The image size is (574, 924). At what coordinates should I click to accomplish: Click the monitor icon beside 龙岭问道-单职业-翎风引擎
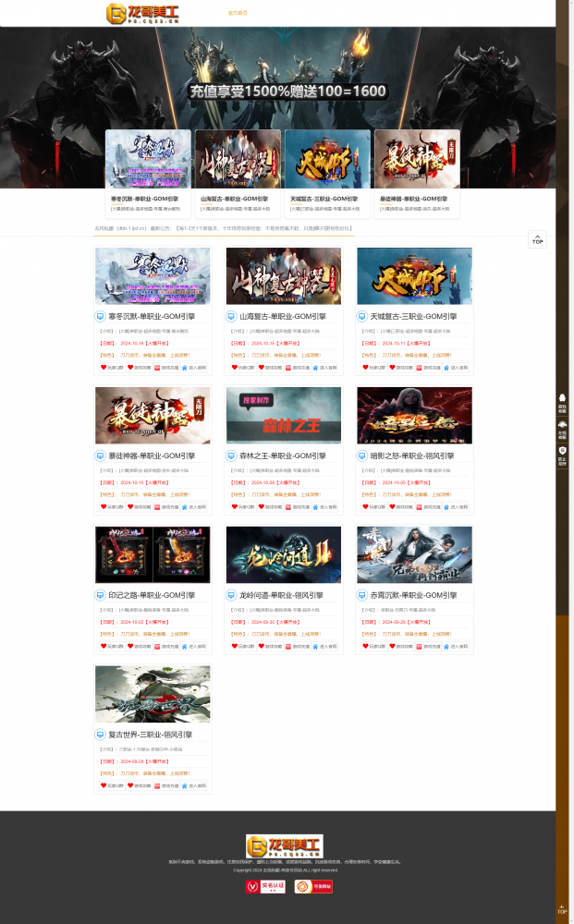231,595
